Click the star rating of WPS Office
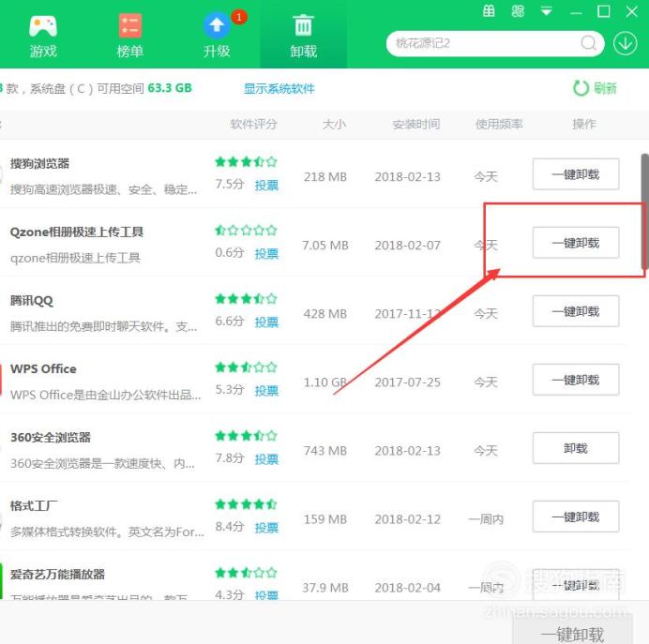The image size is (649, 644). tap(246, 367)
